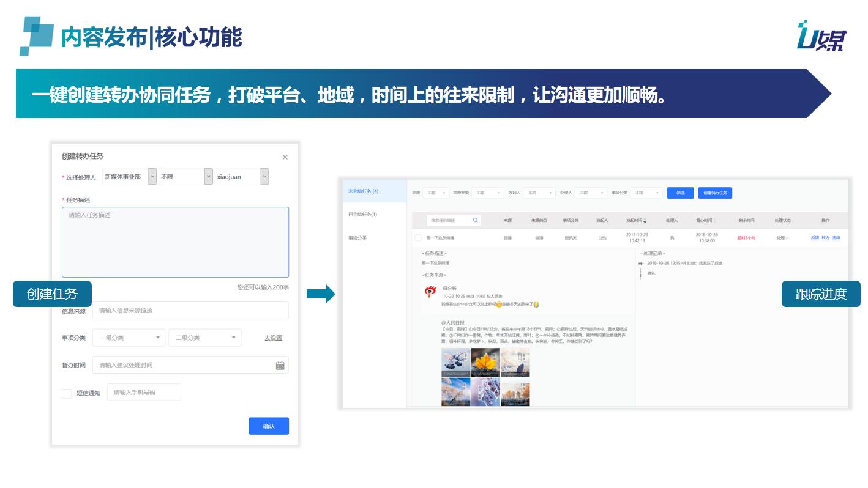Open the 处理人 filter dropdown
This screenshot has width=868, height=488.
coord(591,193)
